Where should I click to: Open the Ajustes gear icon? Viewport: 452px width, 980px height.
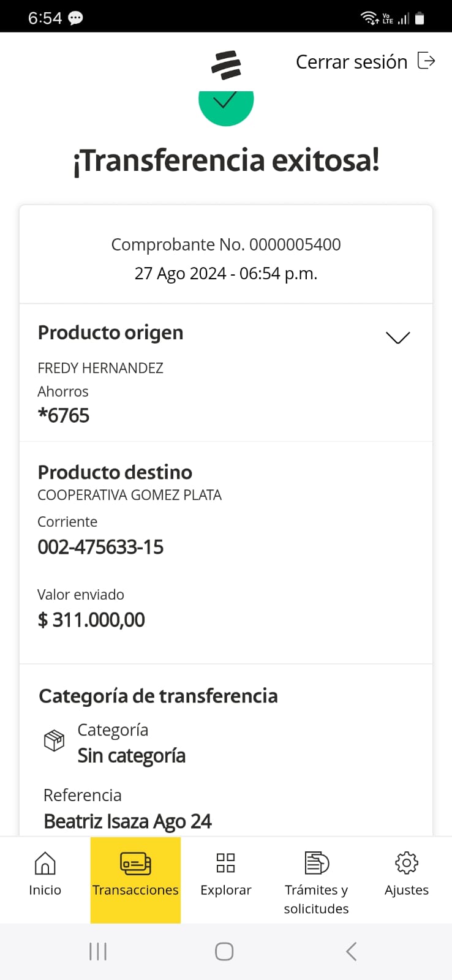point(407,863)
